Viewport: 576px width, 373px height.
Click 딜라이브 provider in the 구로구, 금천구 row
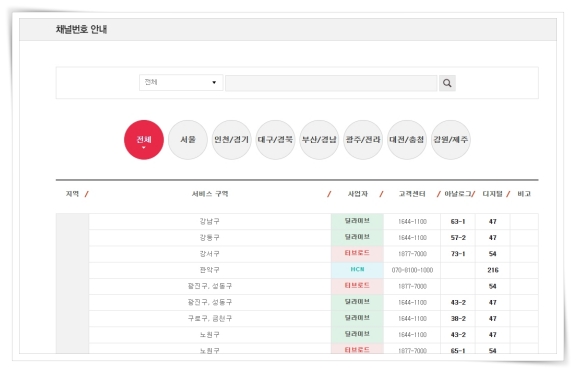pyautogui.click(x=357, y=318)
